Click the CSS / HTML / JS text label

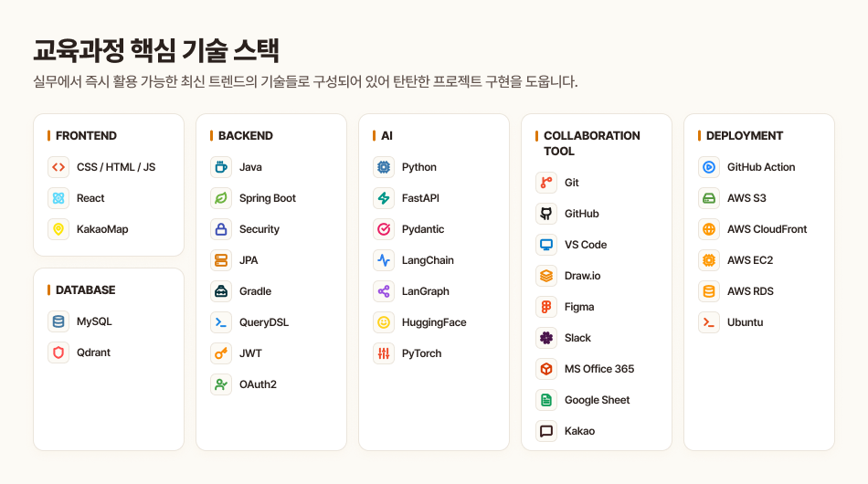point(116,167)
